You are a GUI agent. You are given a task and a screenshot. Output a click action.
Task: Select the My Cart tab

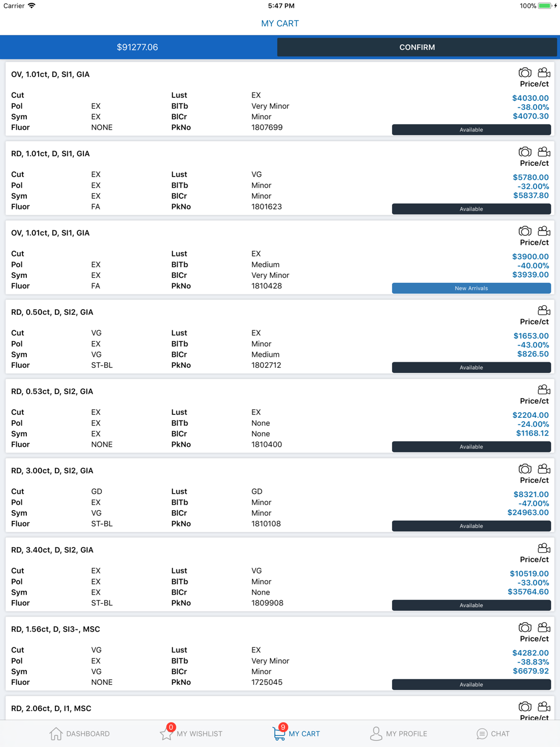pos(296,734)
